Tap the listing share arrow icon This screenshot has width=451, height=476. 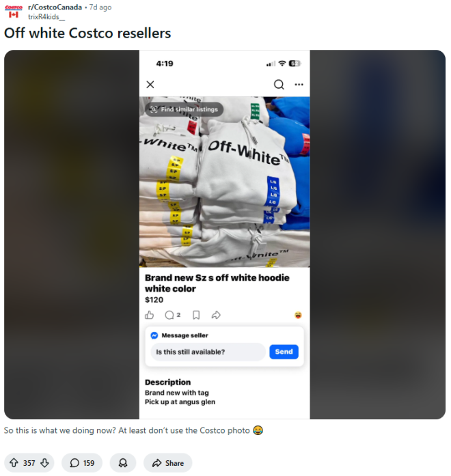216,315
